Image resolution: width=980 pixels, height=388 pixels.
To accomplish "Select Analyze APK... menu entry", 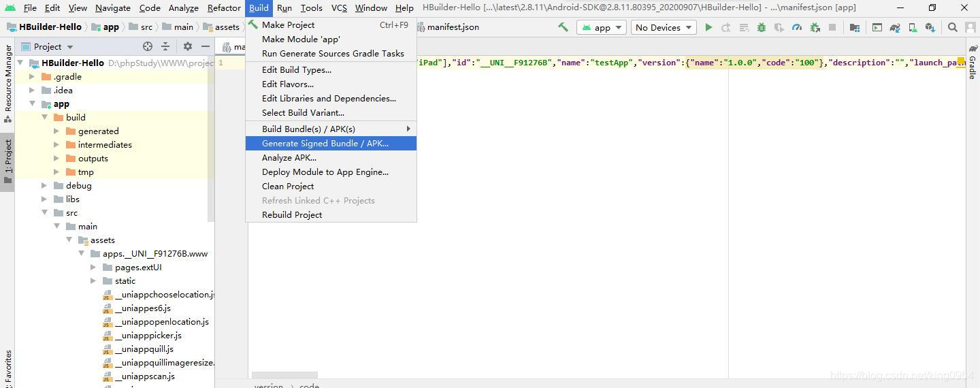I will click(331, 157).
